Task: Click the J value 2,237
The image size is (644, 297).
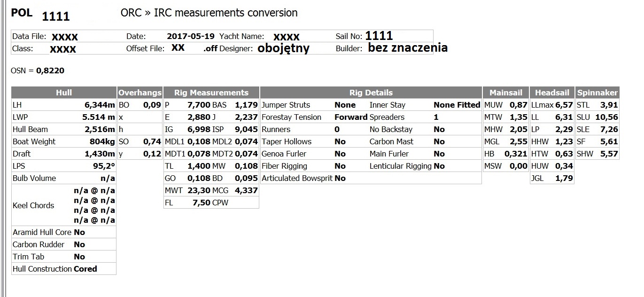Action: tap(247, 117)
